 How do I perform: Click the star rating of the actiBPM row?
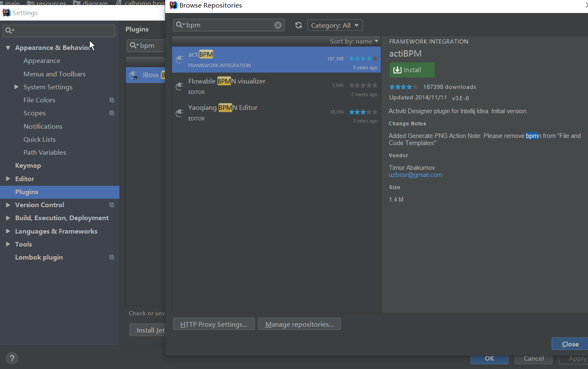click(363, 59)
